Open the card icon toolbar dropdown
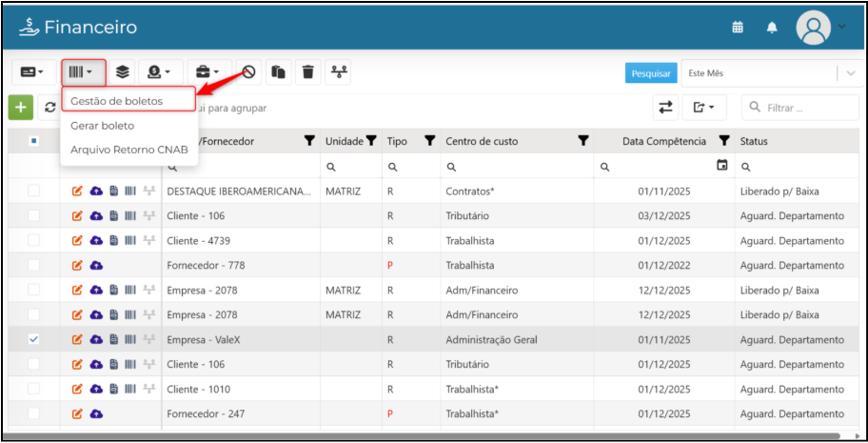This screenshot has height=443, width=868. tap(33, 72)
